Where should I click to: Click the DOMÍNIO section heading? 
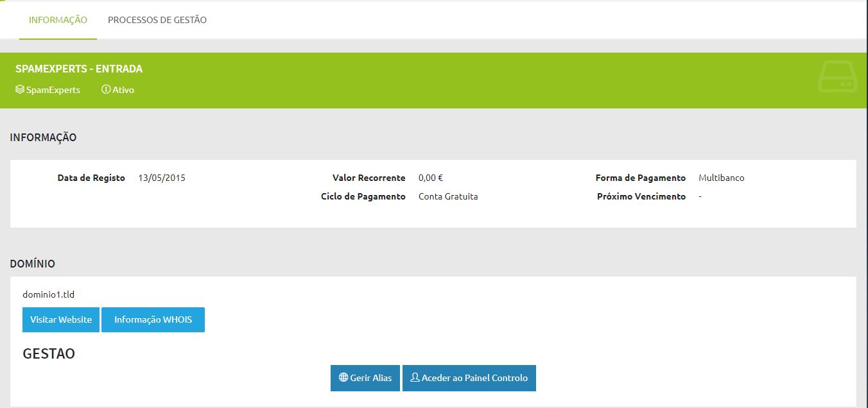(32, 264)
